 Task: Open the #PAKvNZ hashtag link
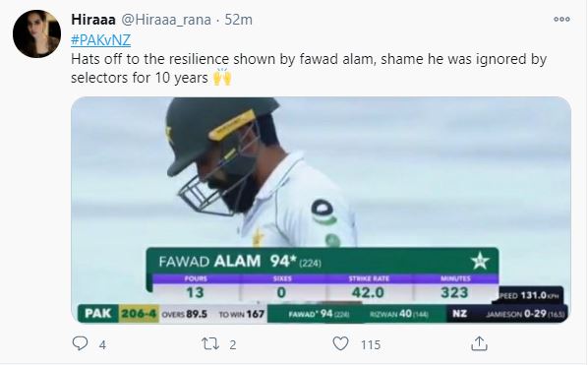[x=100, y=40]
